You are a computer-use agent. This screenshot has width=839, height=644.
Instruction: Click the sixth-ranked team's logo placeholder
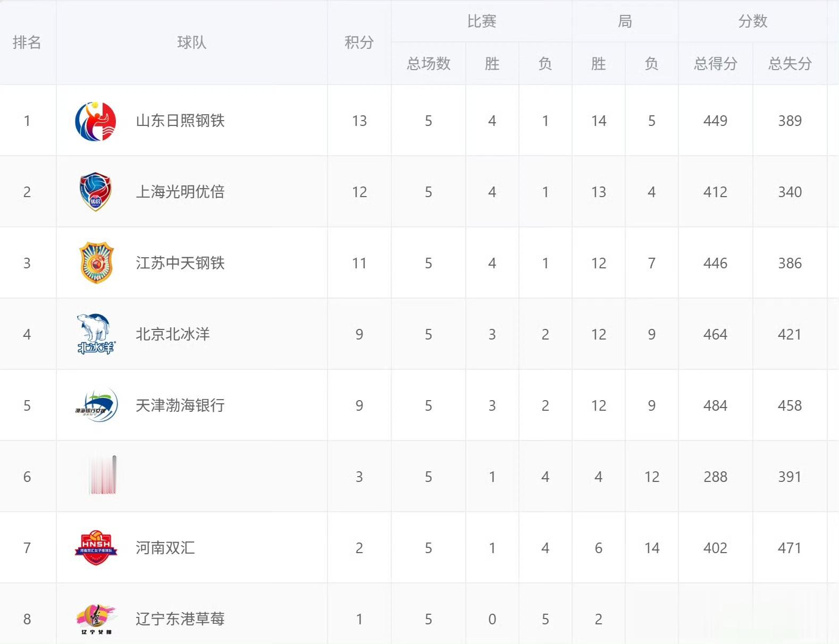pyautogui.click(x=103, y=476)
